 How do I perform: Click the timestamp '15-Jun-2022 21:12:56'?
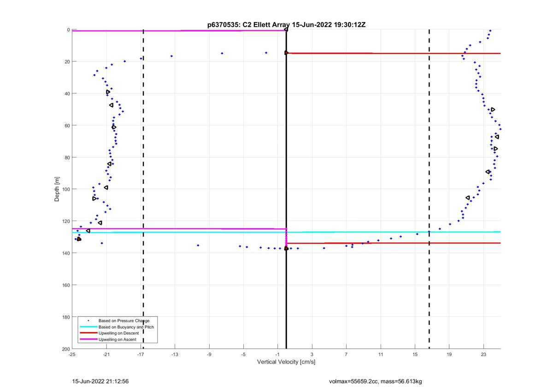100,381
